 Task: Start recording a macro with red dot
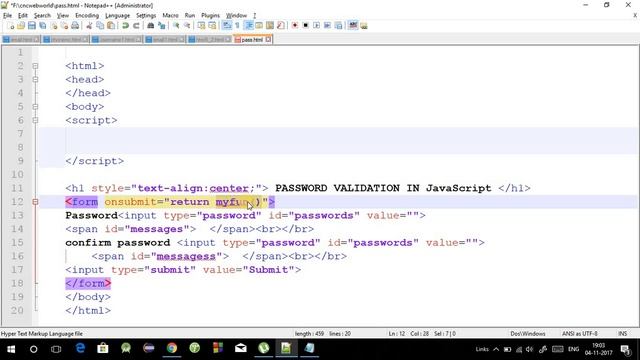(295, 26)
